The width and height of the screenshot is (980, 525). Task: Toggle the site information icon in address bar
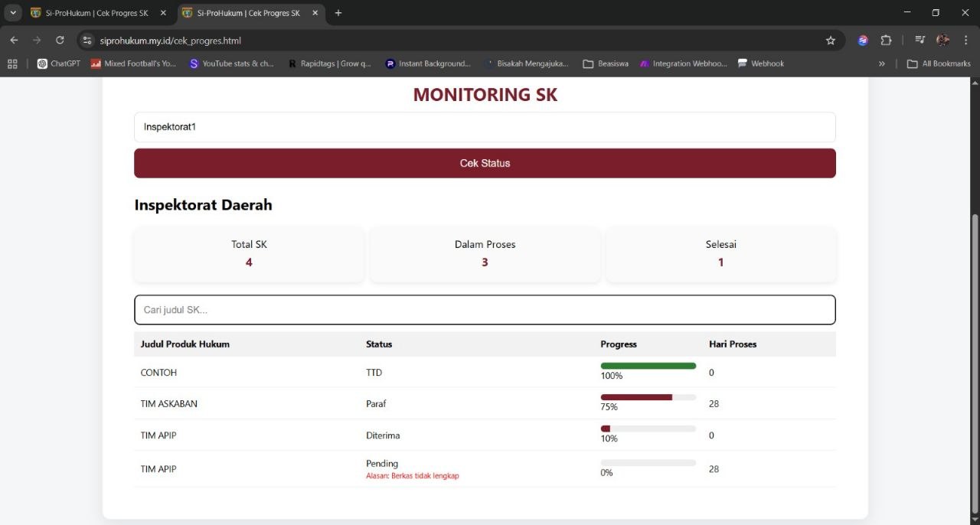(87, 40)
